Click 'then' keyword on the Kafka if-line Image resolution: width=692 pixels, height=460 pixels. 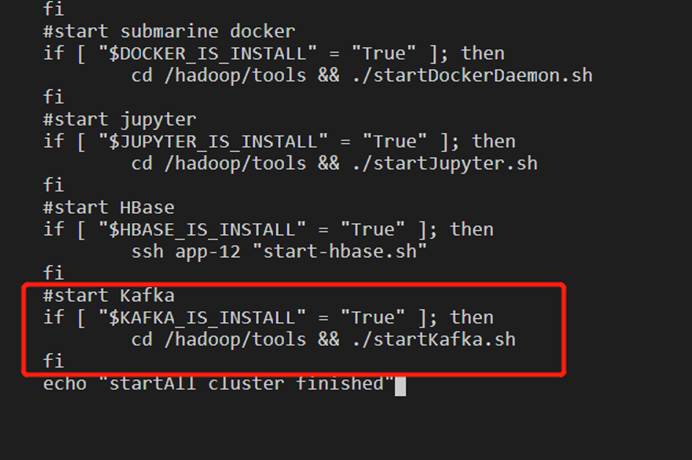472,317
